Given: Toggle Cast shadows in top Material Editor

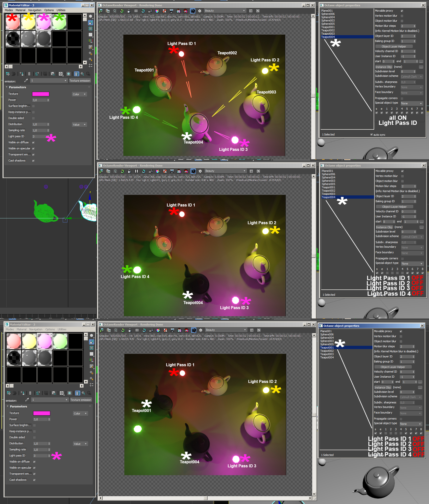Looking at the screenshot, I should (x=33, y=161).
